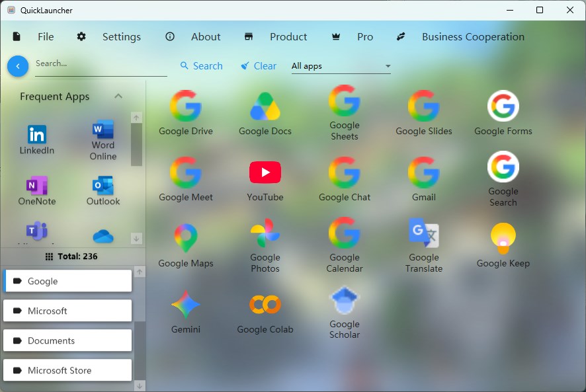Open the Google Slides app icon

(423, 106)
